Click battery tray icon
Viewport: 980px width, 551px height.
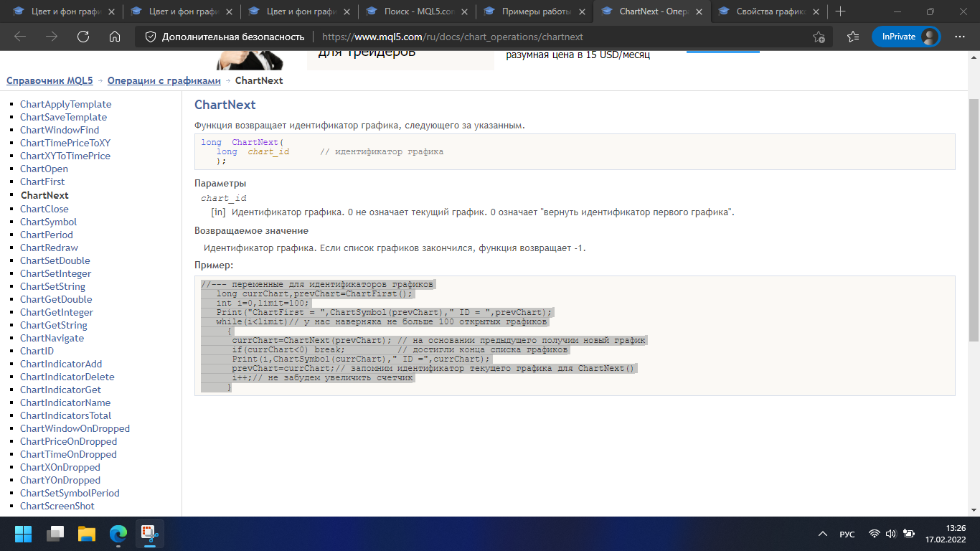pyautogui.click(x=908, y=534)
